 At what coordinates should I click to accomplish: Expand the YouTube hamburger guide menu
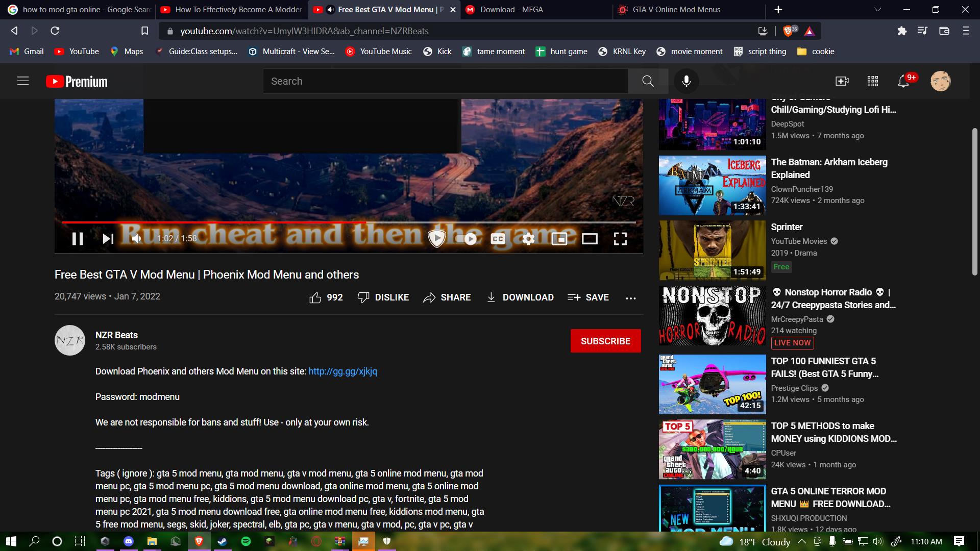point(23,81)
